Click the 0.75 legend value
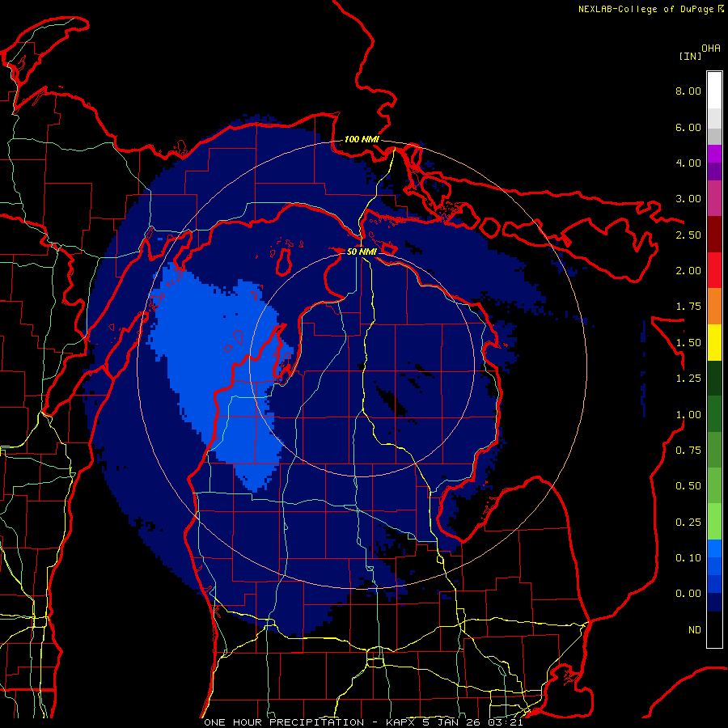The height and width of the screenshot is (728, 728). [x=688, y=451]
